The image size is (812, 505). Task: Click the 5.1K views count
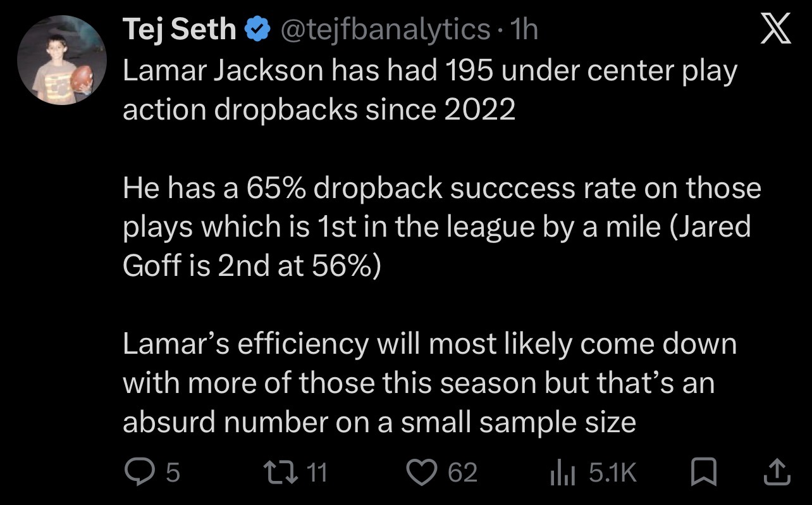612,473
